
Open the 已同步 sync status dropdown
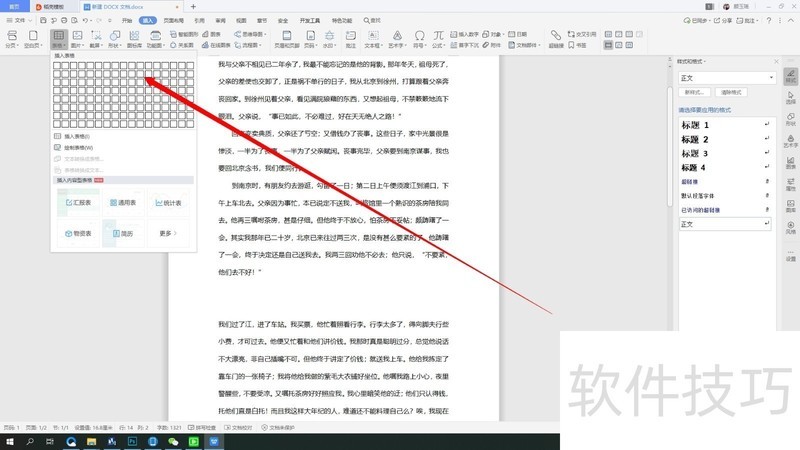coord(696,20)
